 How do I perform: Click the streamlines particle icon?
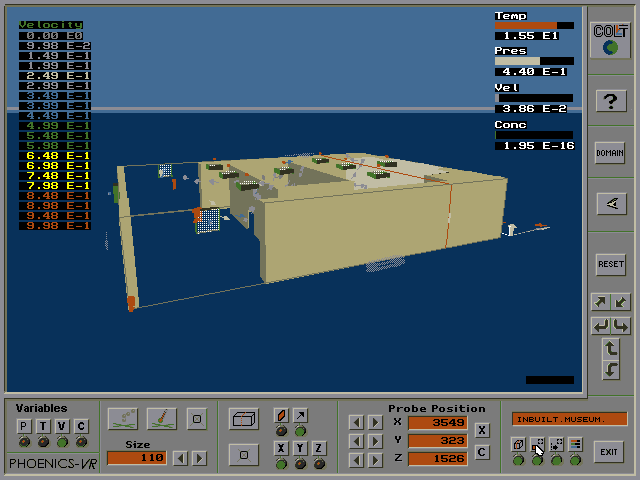[123, 418]
